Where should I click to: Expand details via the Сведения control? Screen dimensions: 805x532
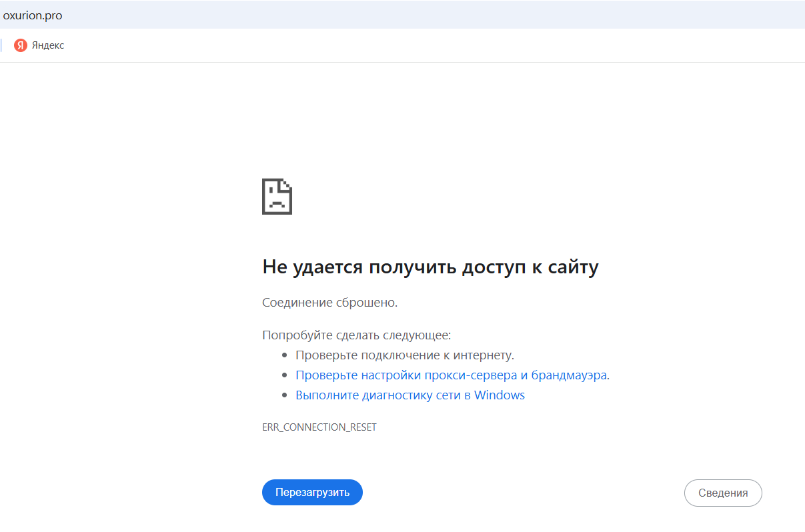[723, 493]
